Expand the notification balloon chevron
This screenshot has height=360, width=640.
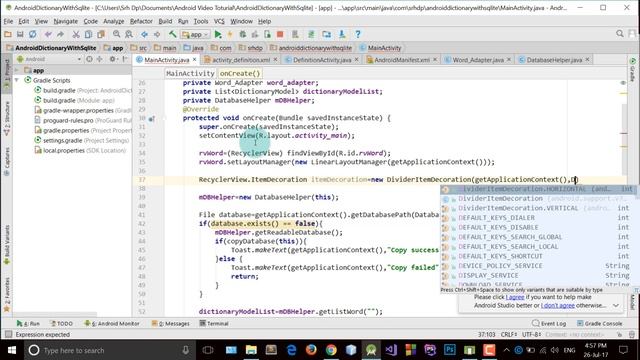pos(616,305)
